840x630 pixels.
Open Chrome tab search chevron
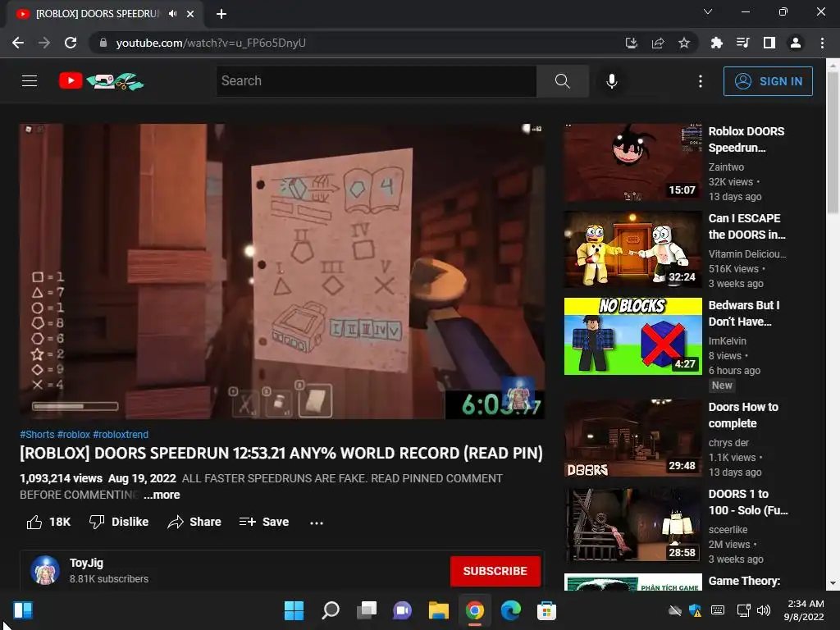pyautogui.click(x=708, y=11)
